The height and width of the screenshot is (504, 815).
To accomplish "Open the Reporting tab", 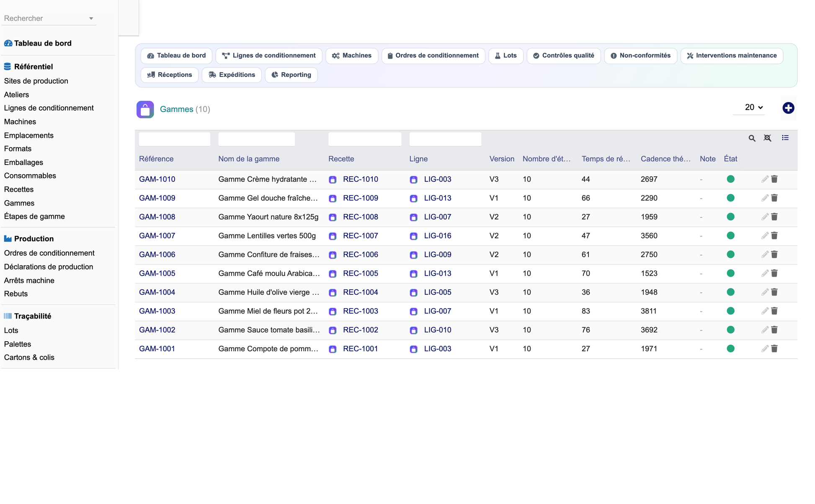I will point(291,75).
